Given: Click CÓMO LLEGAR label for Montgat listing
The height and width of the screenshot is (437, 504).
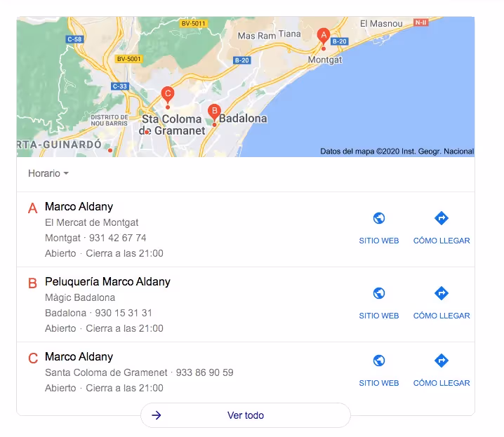Looking at the screenshot, I should pyautogui.click(x=442, y=241).
